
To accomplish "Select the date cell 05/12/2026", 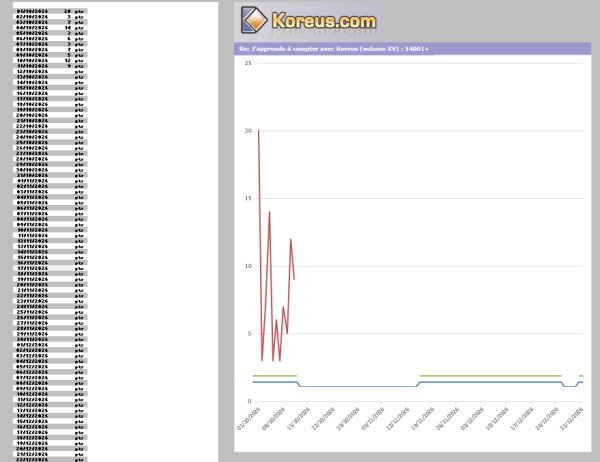I will click(32, 367).
